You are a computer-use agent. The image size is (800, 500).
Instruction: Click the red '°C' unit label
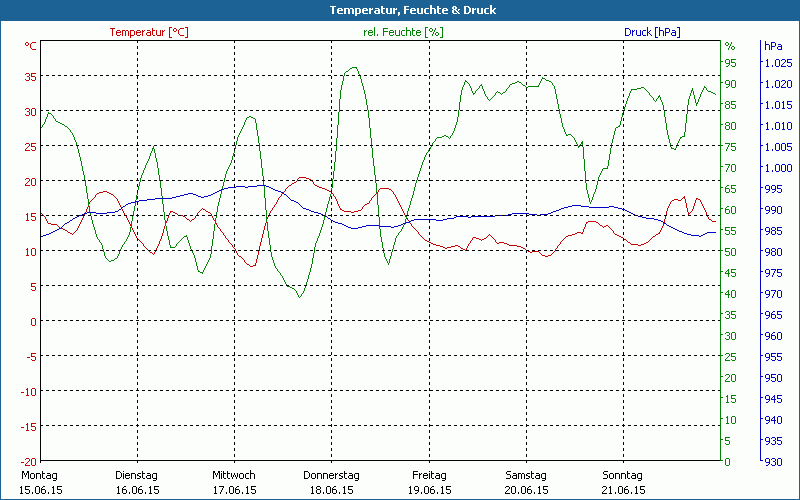(31, 46)
